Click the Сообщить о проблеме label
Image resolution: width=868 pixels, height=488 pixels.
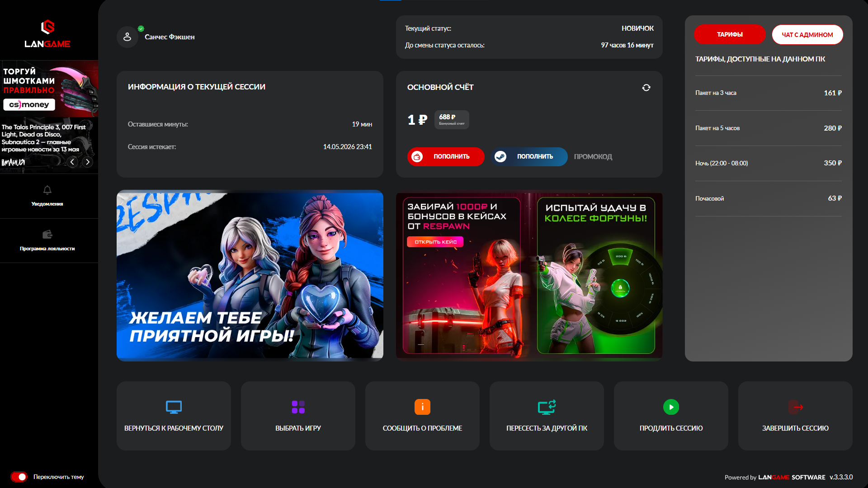click(x=422, y=428)
